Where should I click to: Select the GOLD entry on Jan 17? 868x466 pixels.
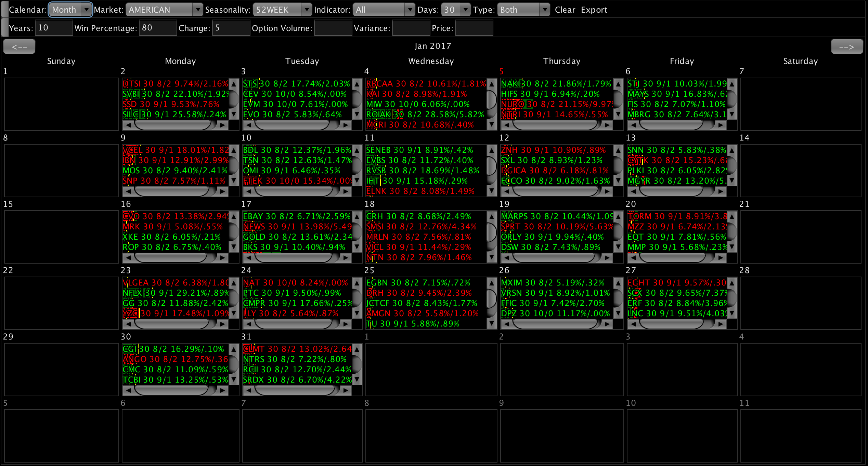[297, 237]
